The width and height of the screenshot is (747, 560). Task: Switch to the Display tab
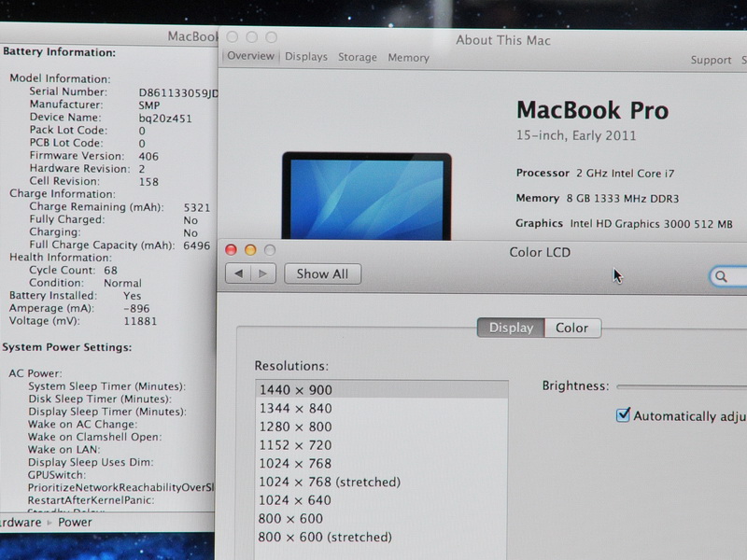(x=511, y=329)
